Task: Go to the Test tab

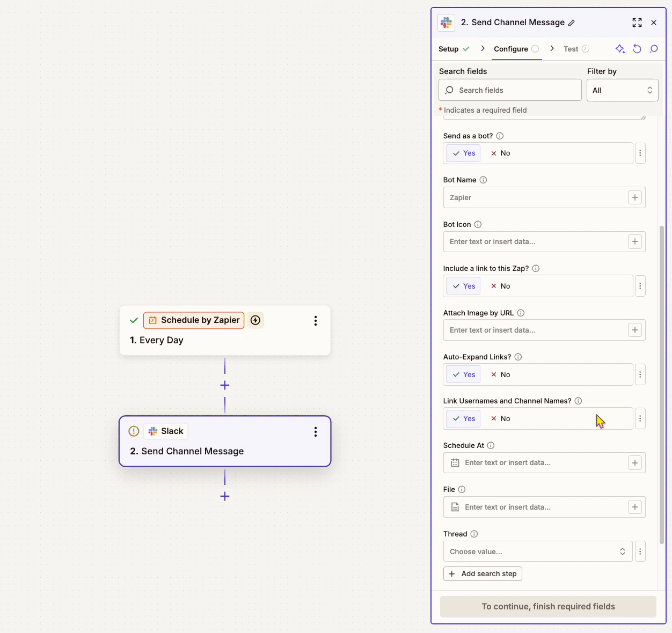Action: [x=571, y=49]
